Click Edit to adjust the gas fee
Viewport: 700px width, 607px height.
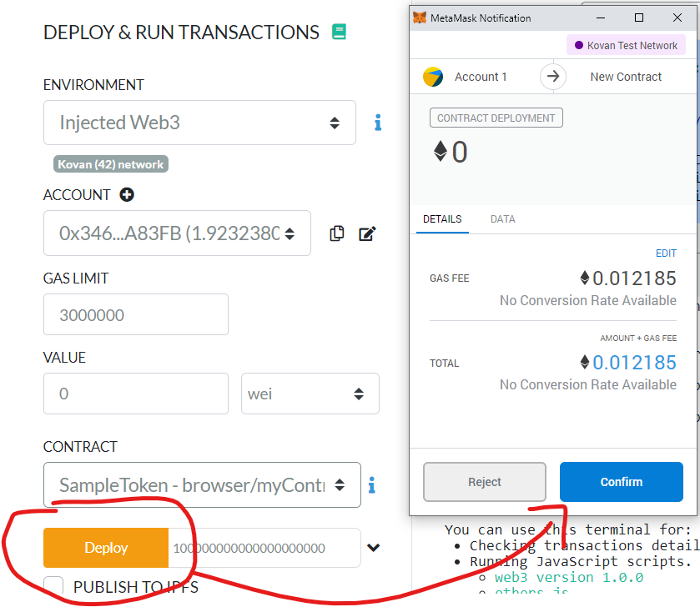(666, 253)
